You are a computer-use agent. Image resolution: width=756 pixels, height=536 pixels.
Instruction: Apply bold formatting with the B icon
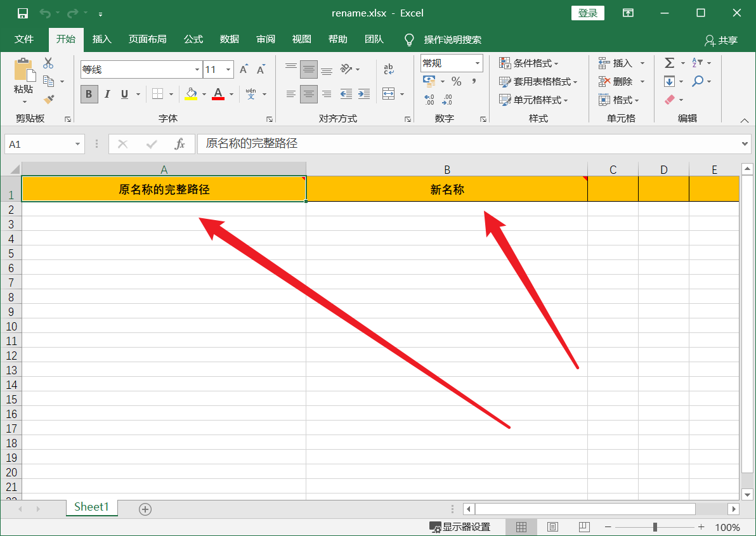(x=88, y=94)
